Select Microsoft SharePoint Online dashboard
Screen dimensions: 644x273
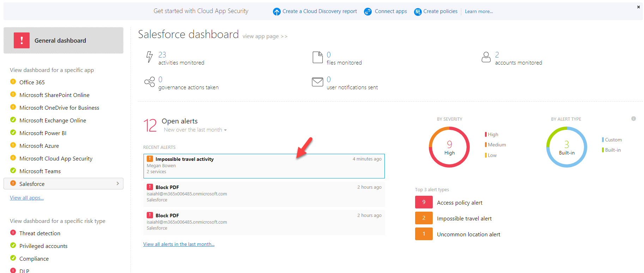click(54, 95)
